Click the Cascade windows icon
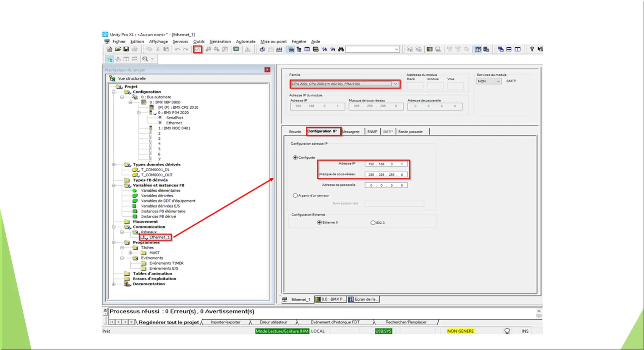 (x=501, y=49)
